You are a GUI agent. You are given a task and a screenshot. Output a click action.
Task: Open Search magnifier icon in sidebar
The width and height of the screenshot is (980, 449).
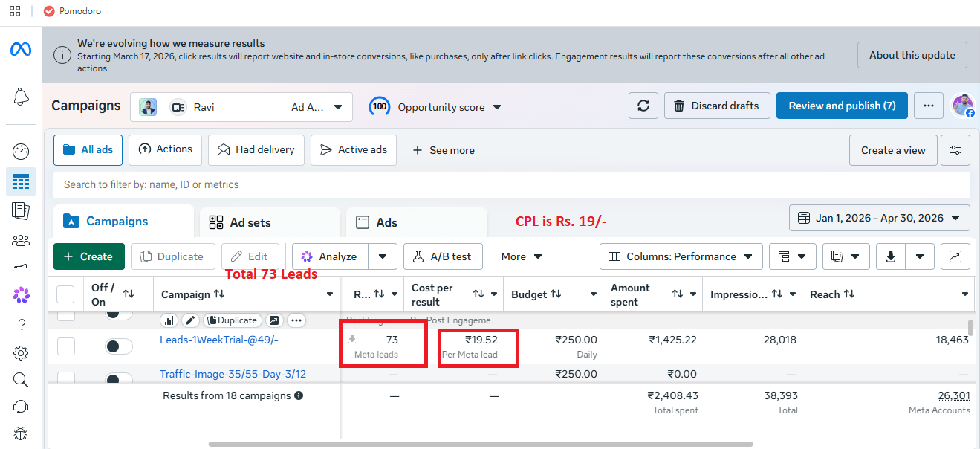[21, 380]
